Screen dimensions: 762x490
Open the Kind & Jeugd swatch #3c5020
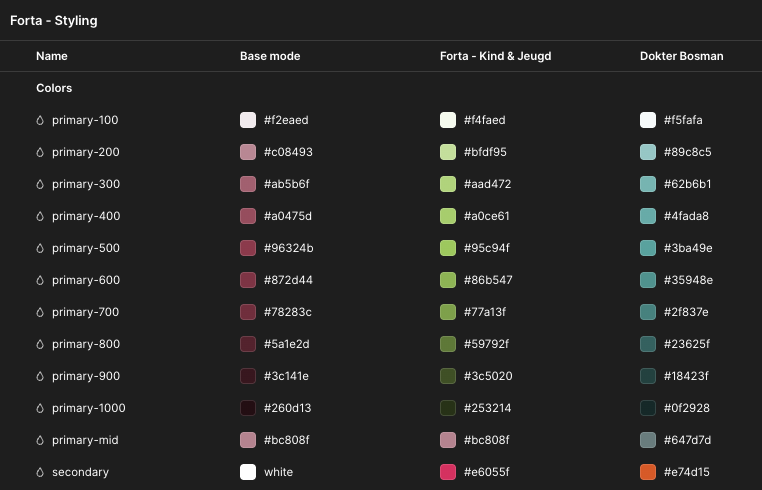tap(448, 376)
